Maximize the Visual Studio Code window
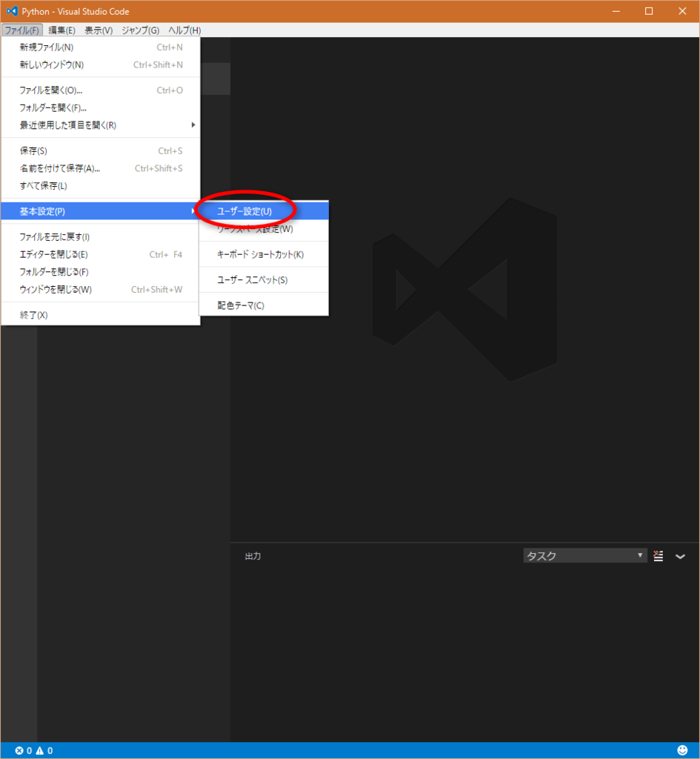 [649, 10]
